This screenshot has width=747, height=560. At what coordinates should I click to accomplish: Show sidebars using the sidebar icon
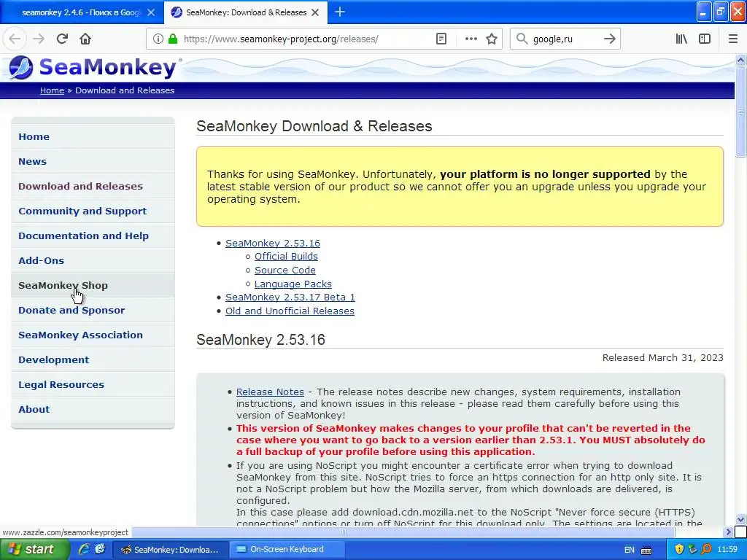705,39
